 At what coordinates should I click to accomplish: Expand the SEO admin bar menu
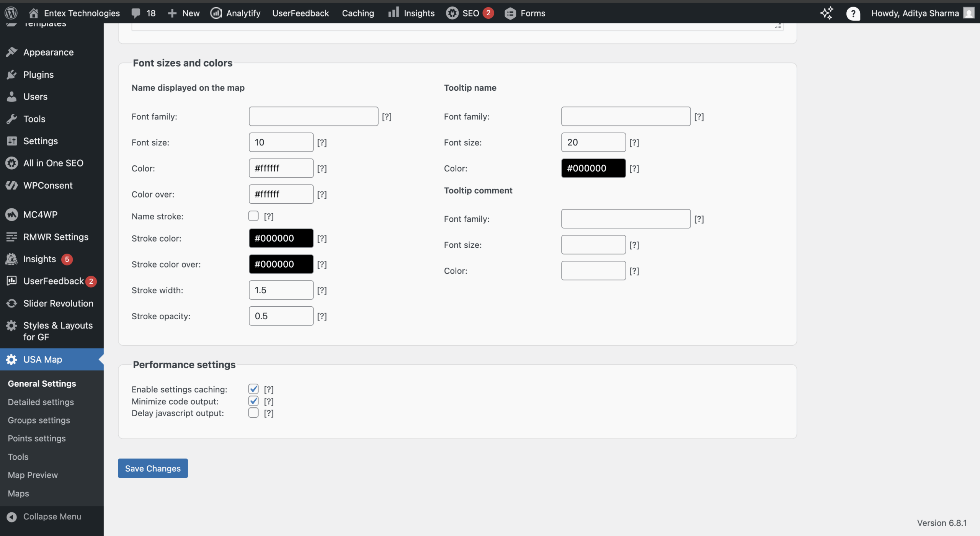470,13
